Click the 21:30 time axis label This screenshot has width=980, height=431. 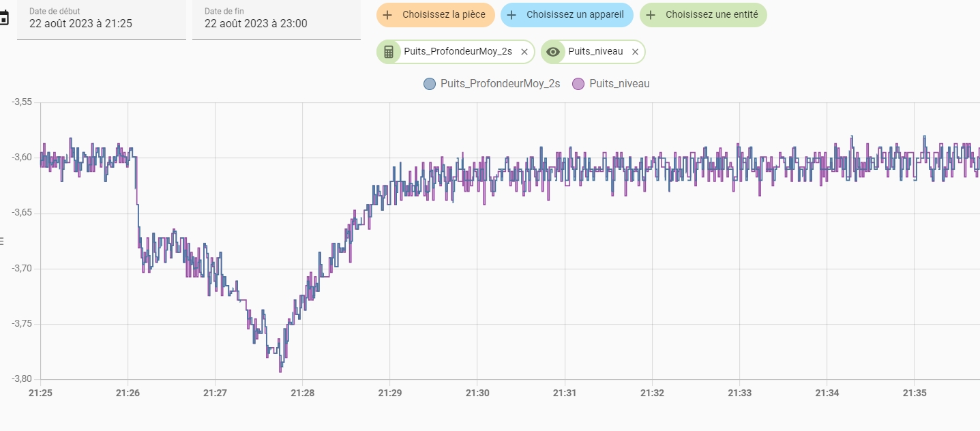[x=477, y=393]
